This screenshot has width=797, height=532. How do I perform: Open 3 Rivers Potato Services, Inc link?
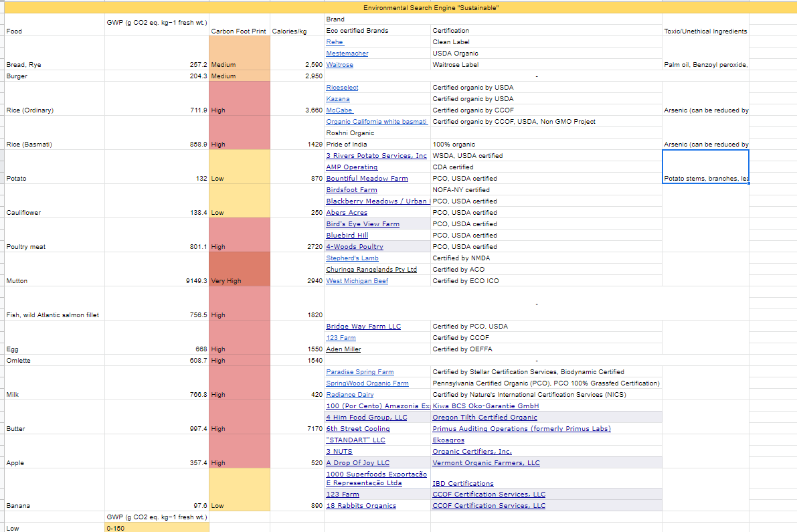pyautogui.click(x=376, y=155)
